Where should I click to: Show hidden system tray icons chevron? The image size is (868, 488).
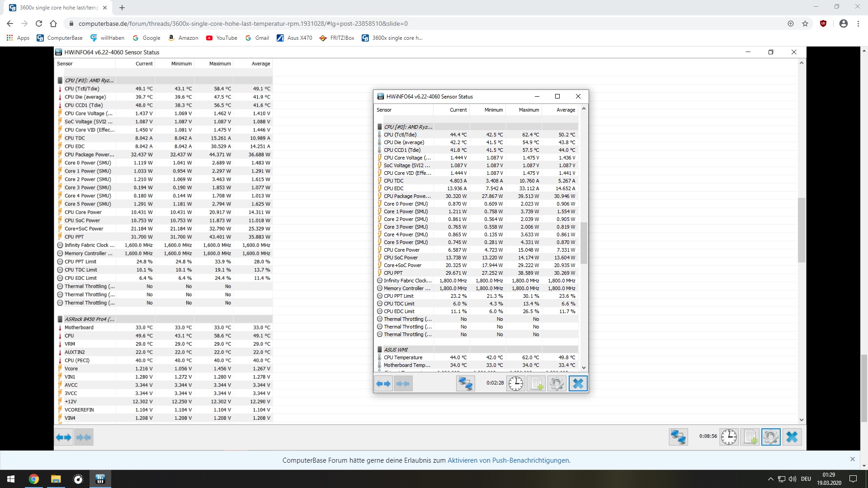coord(770,479)
